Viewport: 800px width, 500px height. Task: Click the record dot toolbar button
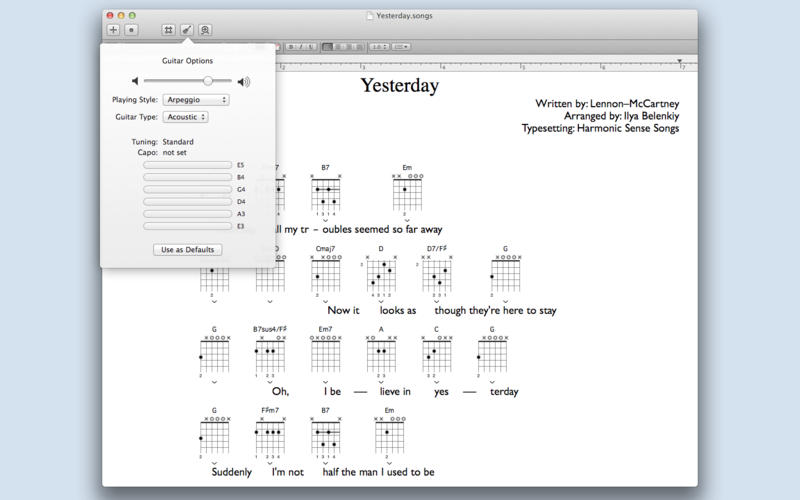(x=131, y=30)
